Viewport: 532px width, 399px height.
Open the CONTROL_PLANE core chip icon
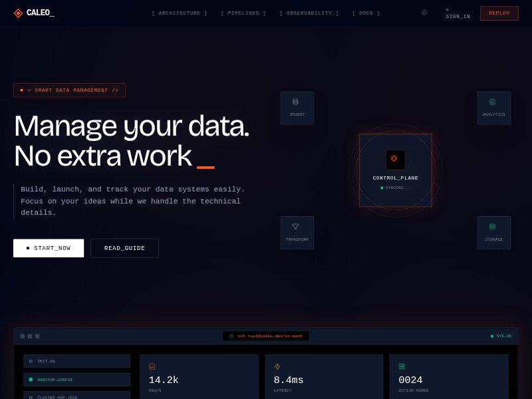click(x=395, y=160)
